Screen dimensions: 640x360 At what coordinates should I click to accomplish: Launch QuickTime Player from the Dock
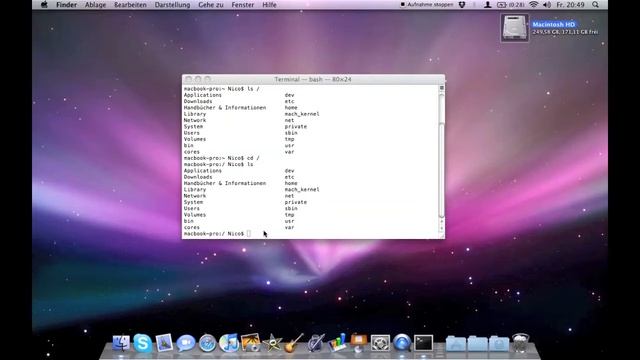tap(402, 343)
